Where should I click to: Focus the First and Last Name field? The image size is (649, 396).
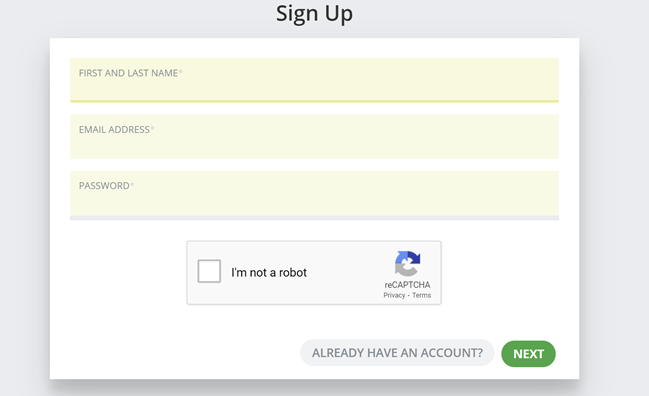315,80
